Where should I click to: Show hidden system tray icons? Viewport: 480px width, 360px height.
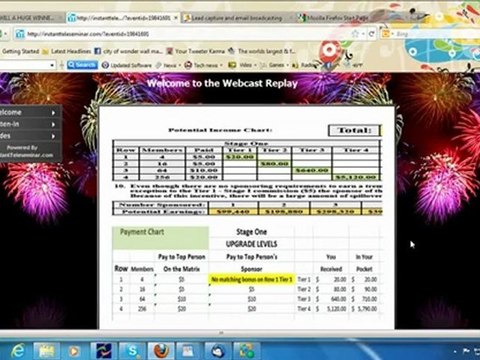[455, 351]
